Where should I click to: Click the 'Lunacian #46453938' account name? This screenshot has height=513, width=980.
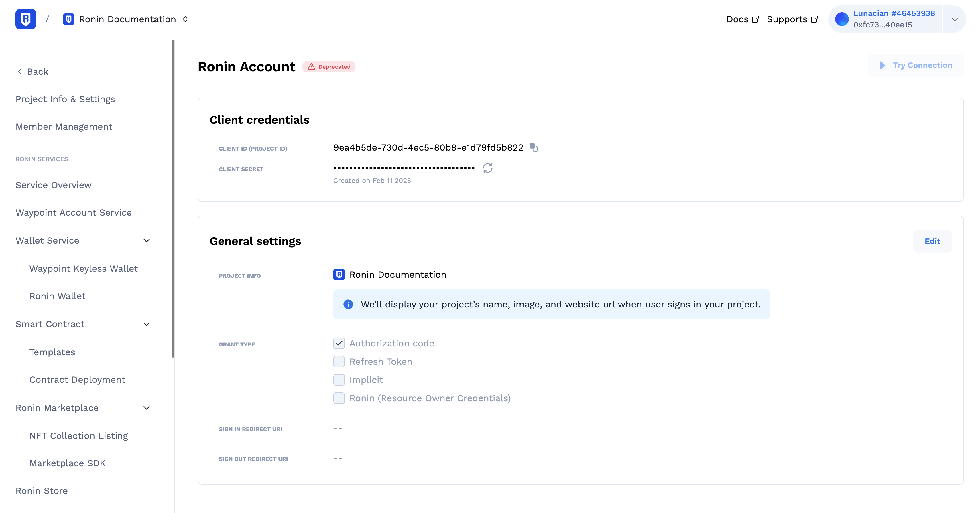(894, 13)
